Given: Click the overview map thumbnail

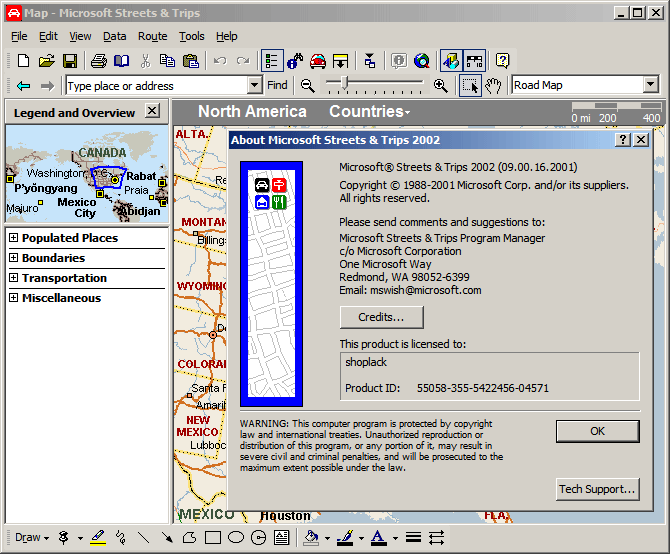Looking at the screenshot, I should point(87,174).
